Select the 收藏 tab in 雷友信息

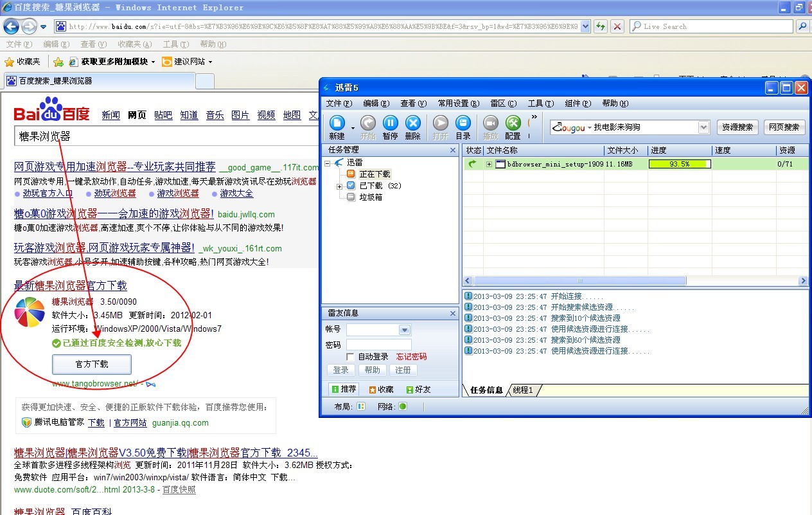pos(381,389)
